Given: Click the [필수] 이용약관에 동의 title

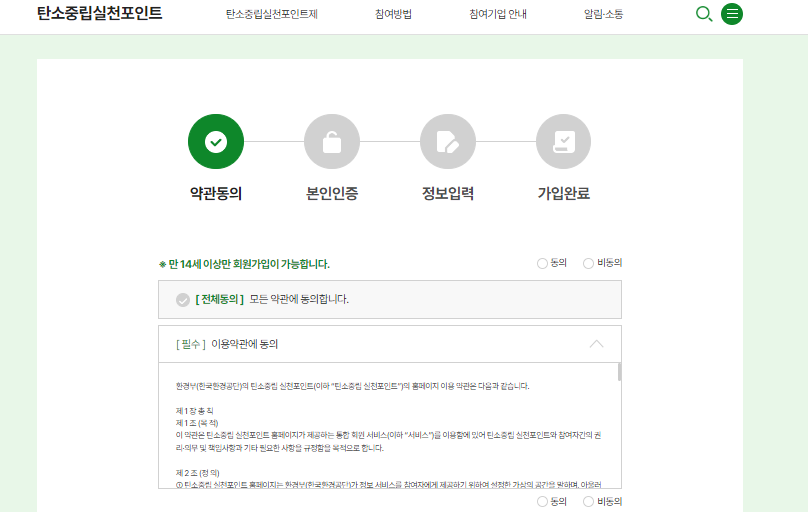Looking at the screenshot, I should [x=227, y=344].
